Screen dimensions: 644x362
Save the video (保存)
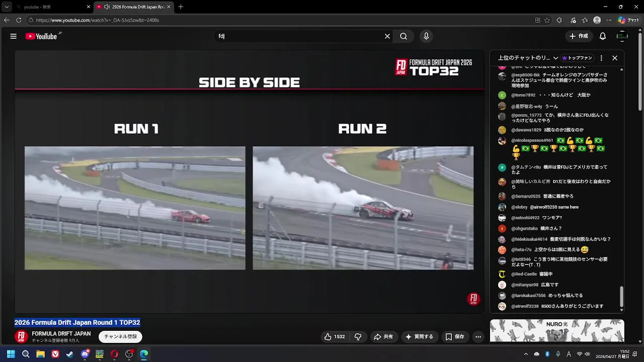pyautogui.click(x=455, y=337)
